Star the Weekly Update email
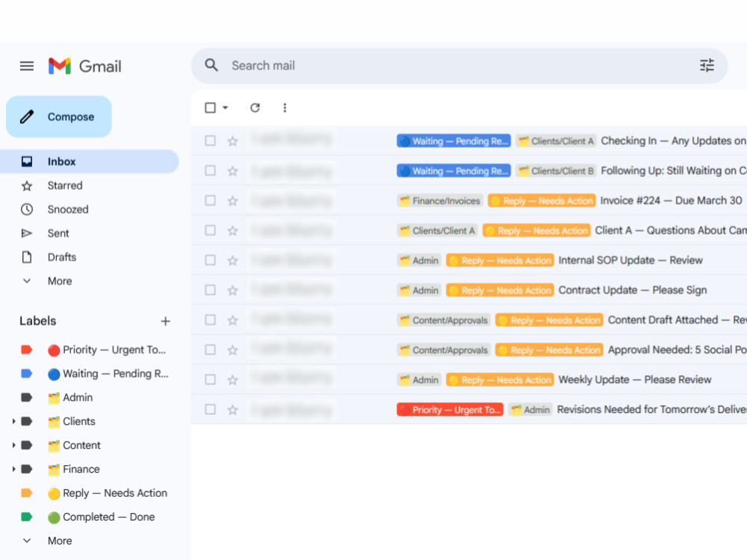The width and height of the screenshot is (747, 560). click(232, 380)
